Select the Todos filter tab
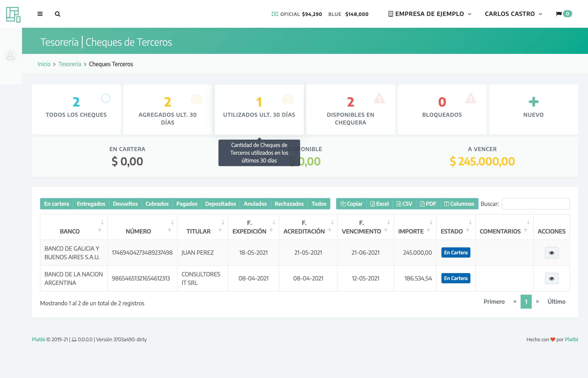The width and height of the screenshot is (588, 378). coord(319,204)
